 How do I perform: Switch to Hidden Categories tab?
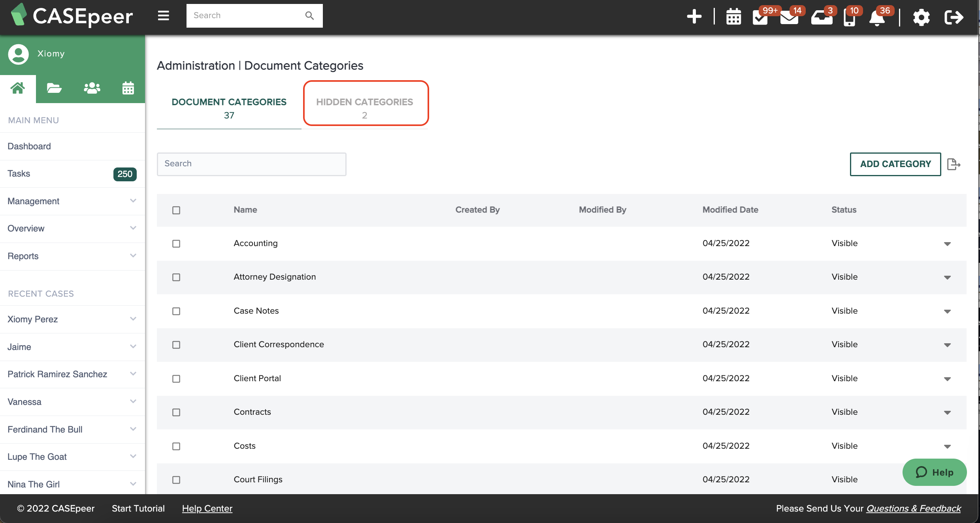364,108
